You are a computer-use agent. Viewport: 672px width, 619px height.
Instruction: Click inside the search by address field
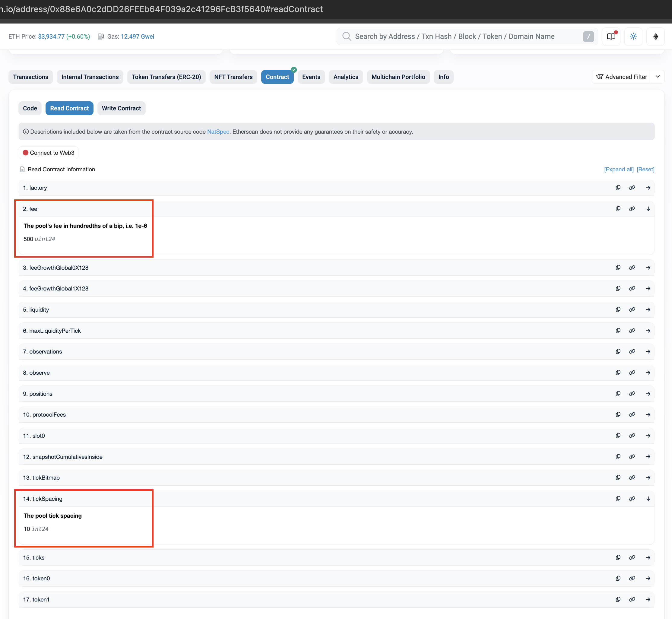coord(452,36)
